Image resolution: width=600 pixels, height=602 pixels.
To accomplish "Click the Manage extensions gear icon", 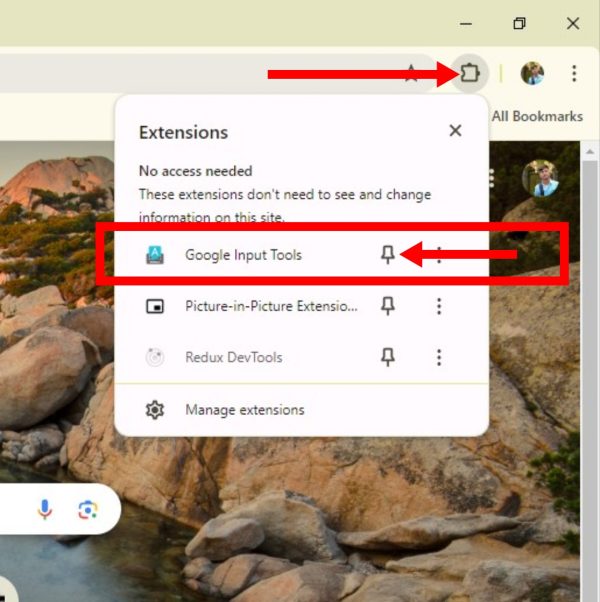I will click(x=155, y=410).
